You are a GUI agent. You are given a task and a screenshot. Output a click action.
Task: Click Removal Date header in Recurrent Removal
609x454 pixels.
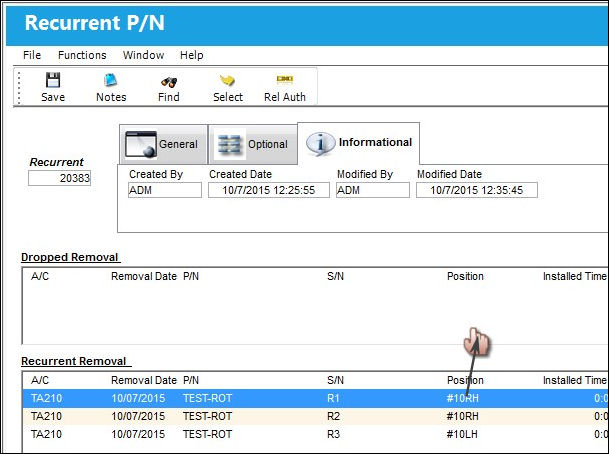click(x=144, y=380)
